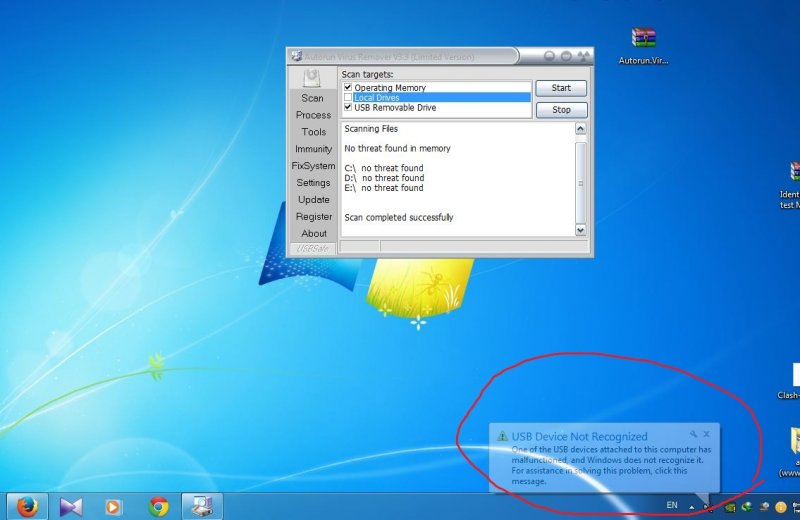Viewport: 800px width, 520px height.
Task: Open the Tools section in the sidebar
Action: [313, 132]
